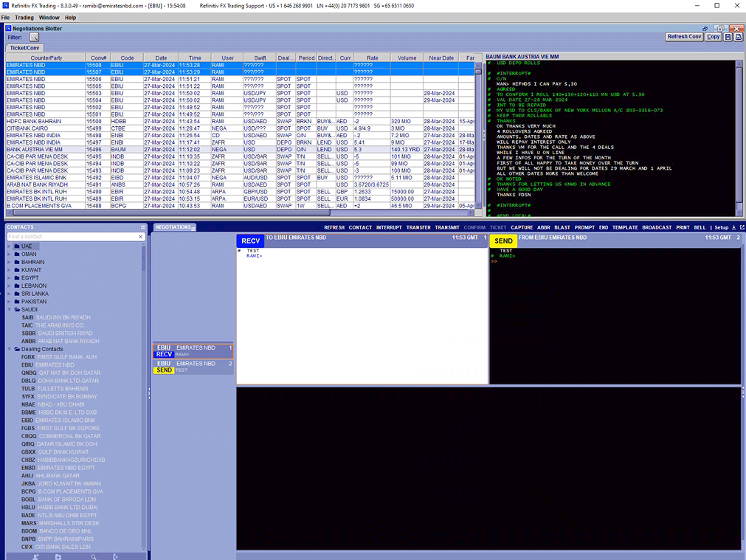The height and width of the screenshot is (560, 746).
Task: Open Setup in negotiations toolbar
Action: 721,227
